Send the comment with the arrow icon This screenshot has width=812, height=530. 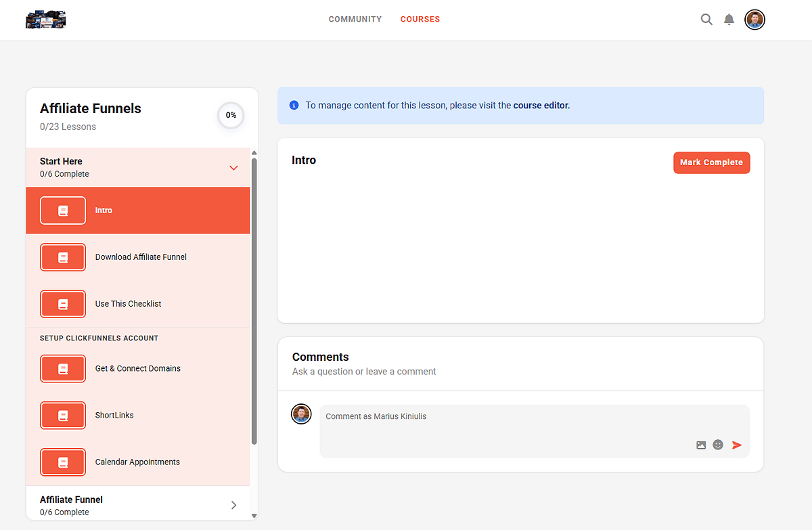[737, 445]
